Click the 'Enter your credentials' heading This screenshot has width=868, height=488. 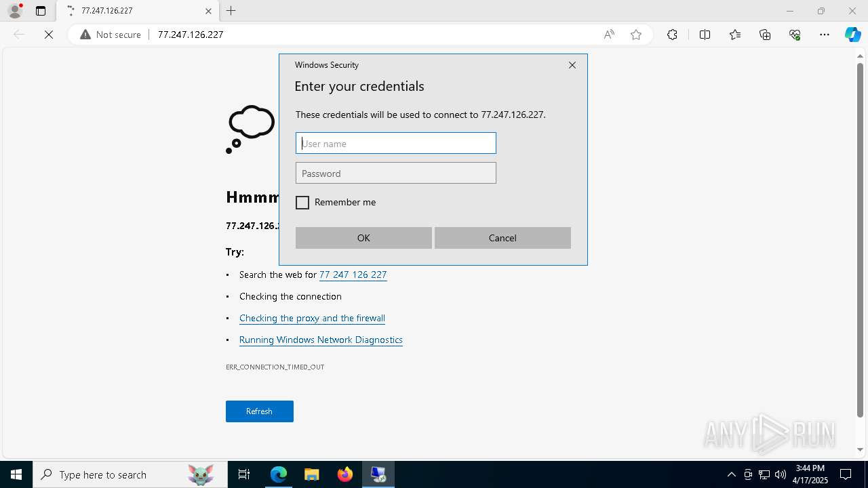(x=359, y=86)
